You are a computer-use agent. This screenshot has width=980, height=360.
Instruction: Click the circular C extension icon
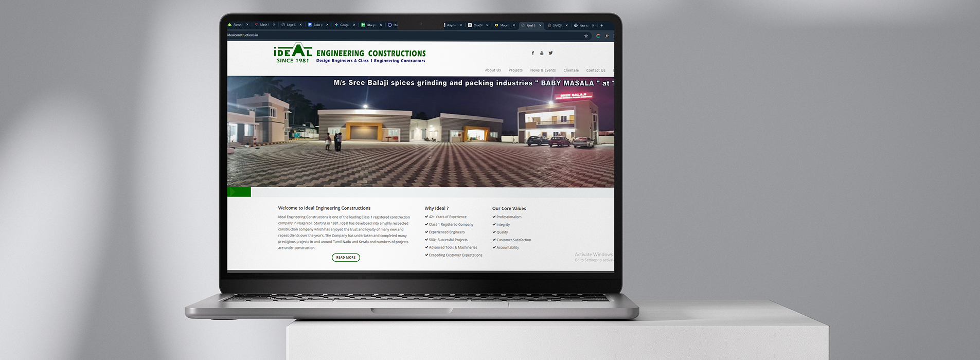click(x=598, y=36)
